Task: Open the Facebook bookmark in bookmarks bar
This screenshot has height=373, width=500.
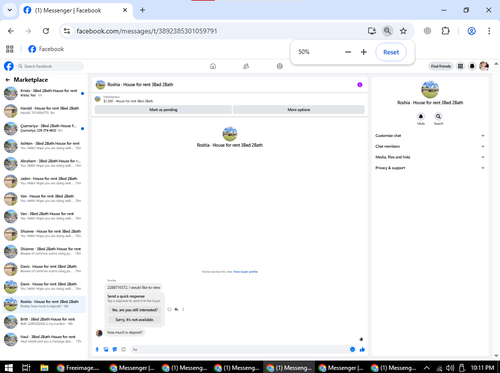Action: point(46,49)
